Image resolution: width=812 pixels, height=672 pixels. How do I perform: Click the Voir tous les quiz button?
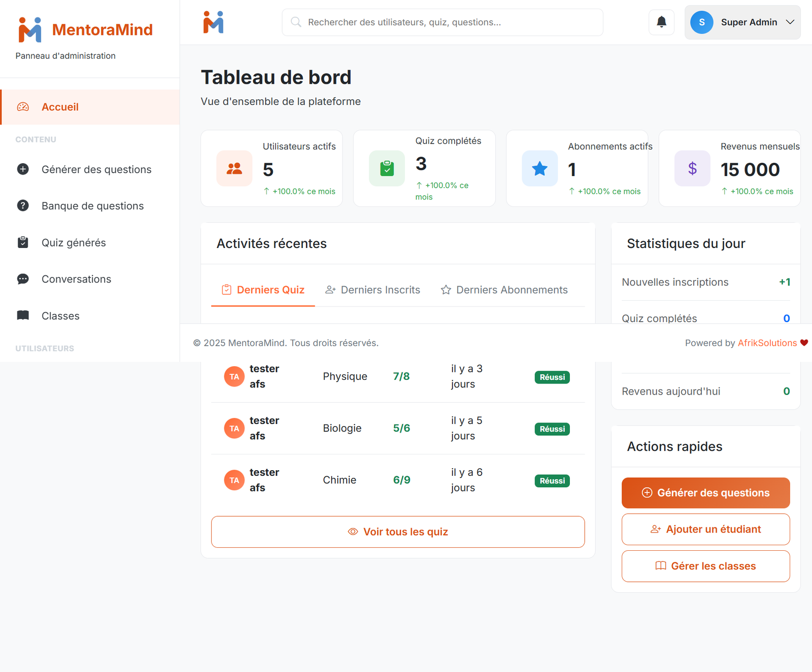click(x=398, y=532)
